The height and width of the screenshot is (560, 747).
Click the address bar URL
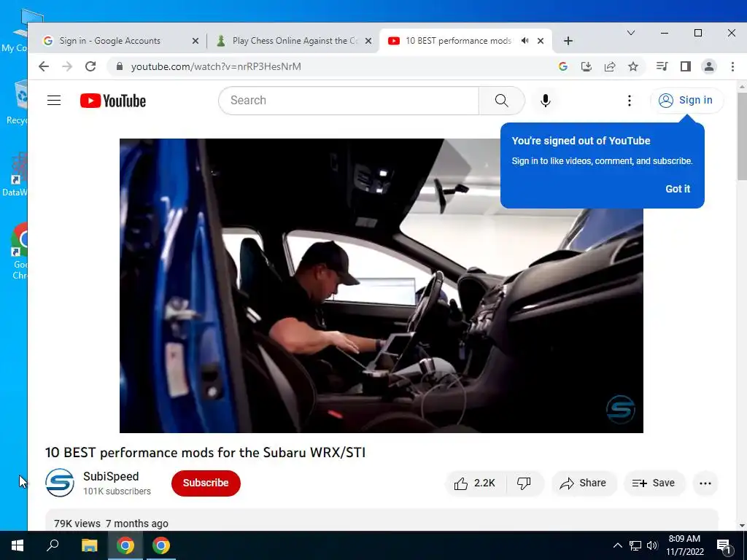[x=216, y=66]
